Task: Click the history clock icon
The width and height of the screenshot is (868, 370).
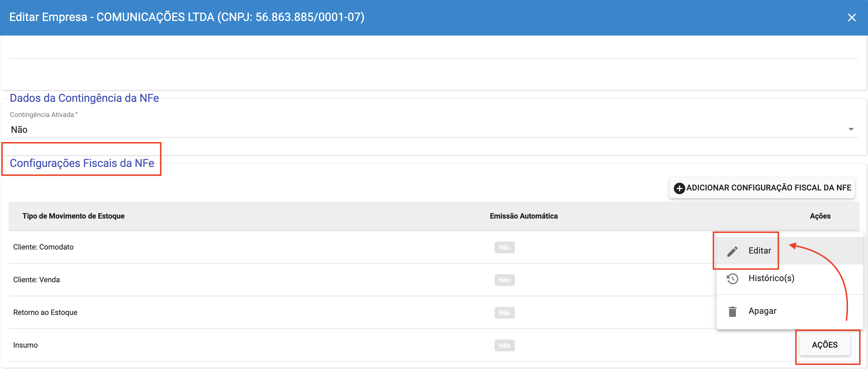Action: pyautogui.click(x=732, y=279)
